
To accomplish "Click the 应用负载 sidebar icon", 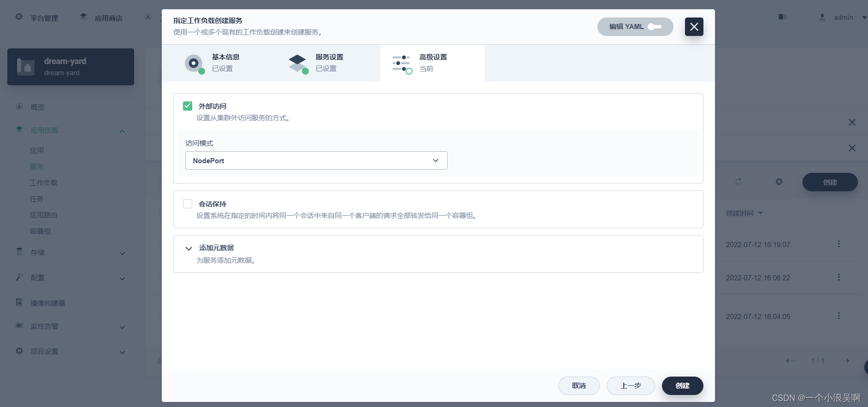I will click(x=19, y=130).
